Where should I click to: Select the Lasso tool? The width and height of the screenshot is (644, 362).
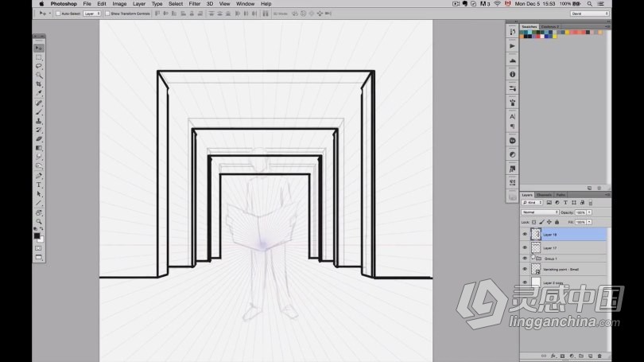[x=38, y=66]
